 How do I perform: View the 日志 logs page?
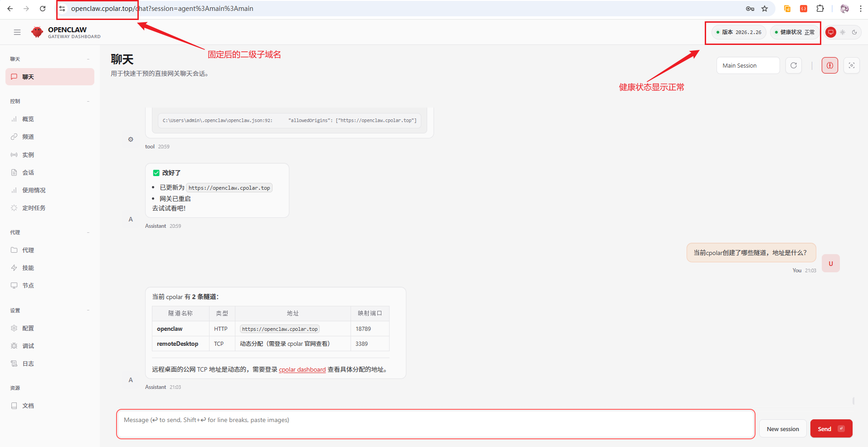pos(28,363)
